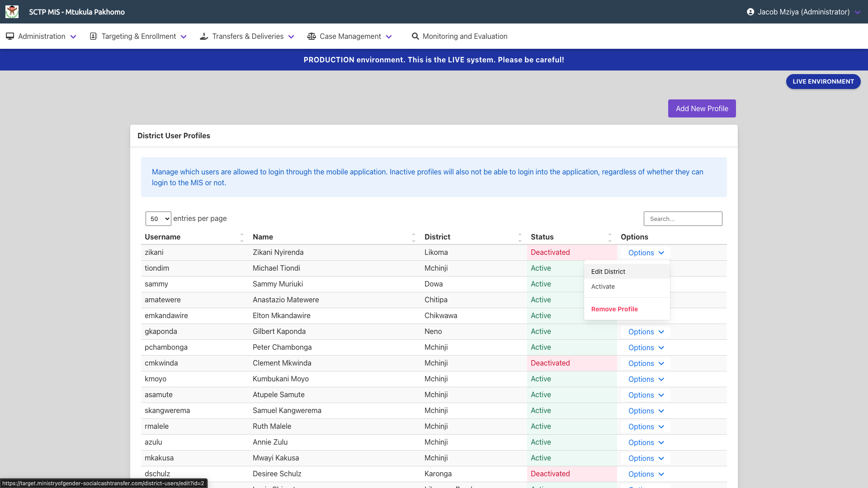Select Edit District from the context menu

pos(608,271)
